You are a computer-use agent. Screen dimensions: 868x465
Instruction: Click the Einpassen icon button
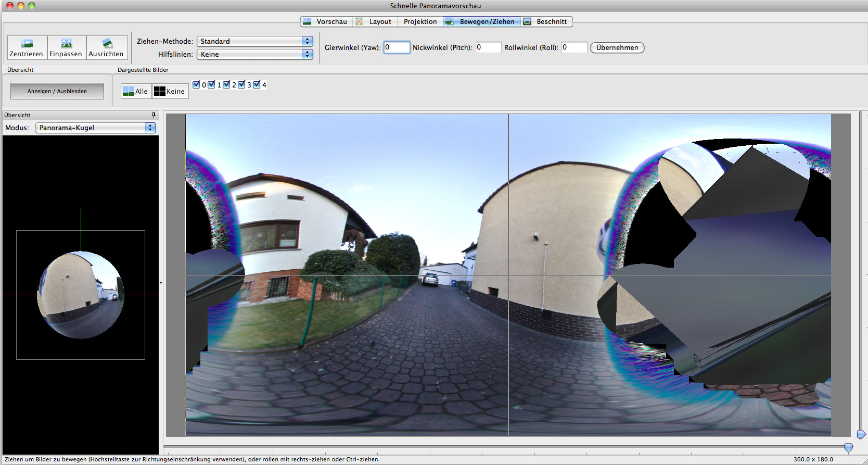click(66, 47)
